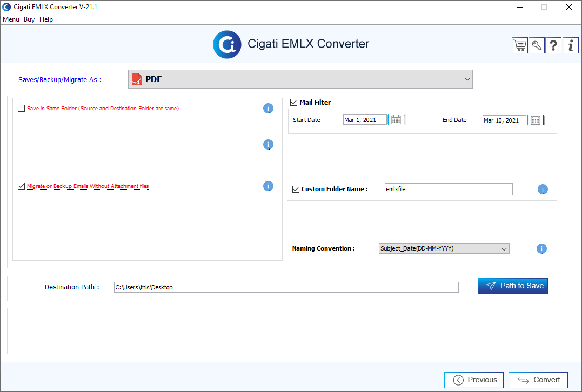Show info for Custom Folder Name
Screen dimensions: 582x392
tap(543, 189)
